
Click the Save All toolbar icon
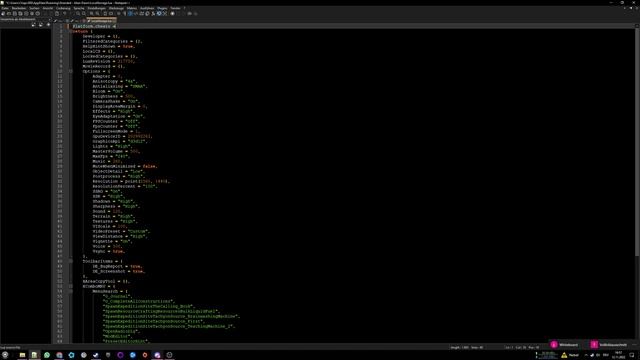click(20, 13)
